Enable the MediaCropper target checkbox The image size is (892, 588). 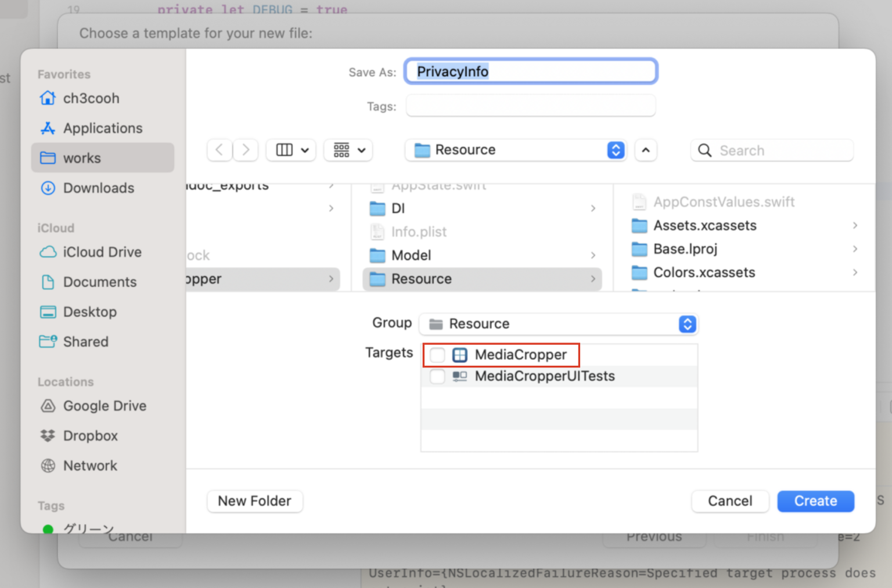(437, 355)
